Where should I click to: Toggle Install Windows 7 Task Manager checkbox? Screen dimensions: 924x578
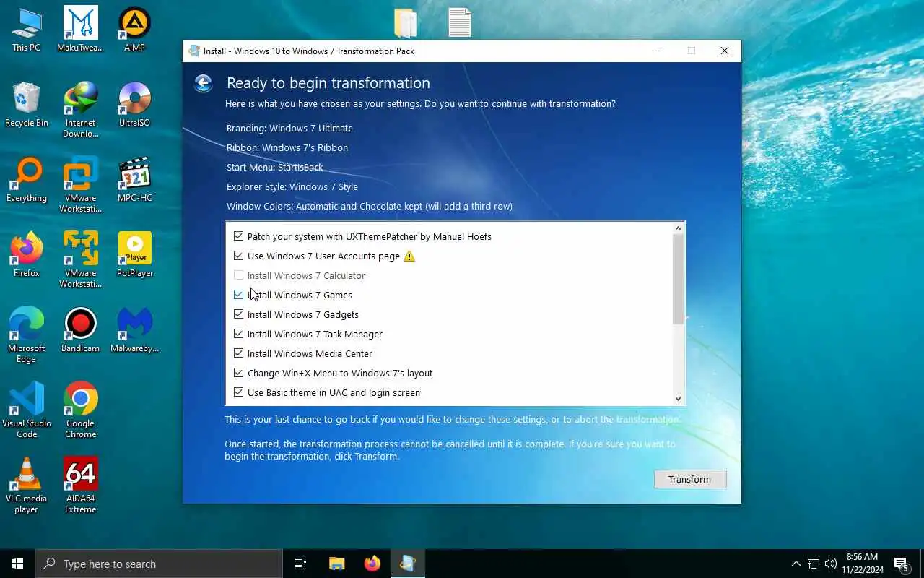239,334
